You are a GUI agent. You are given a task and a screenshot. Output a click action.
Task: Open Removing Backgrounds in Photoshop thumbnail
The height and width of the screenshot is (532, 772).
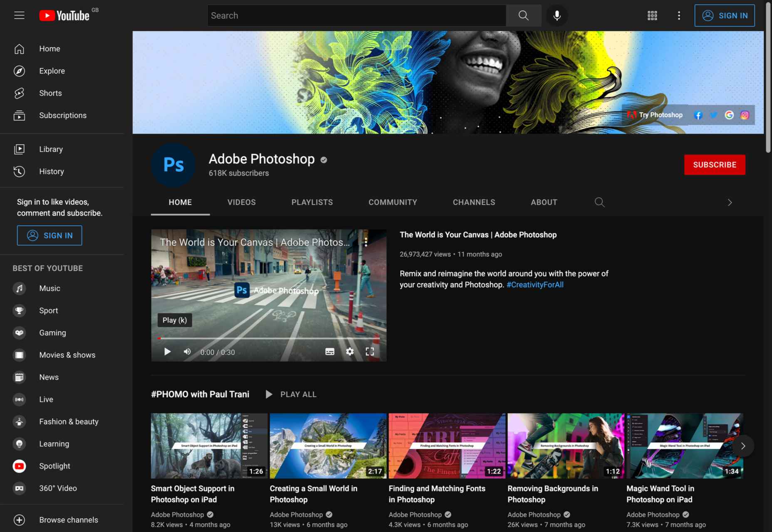[x=566, y=446]
